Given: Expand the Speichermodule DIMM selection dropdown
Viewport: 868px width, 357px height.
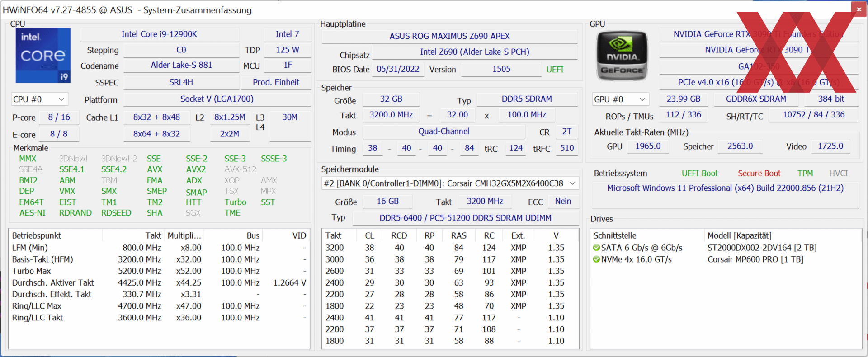Looking at the screenshot, I should (450, 183).
